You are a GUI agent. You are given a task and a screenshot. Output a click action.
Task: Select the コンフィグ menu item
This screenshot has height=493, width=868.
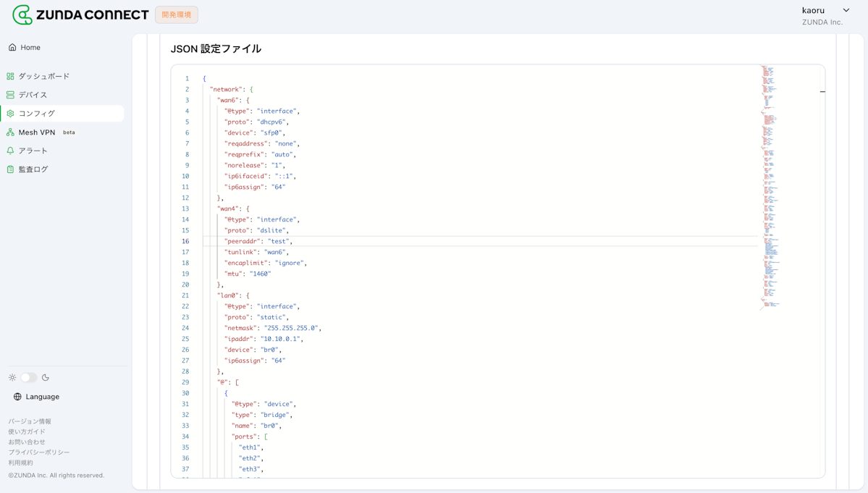[x=62, y=114]
